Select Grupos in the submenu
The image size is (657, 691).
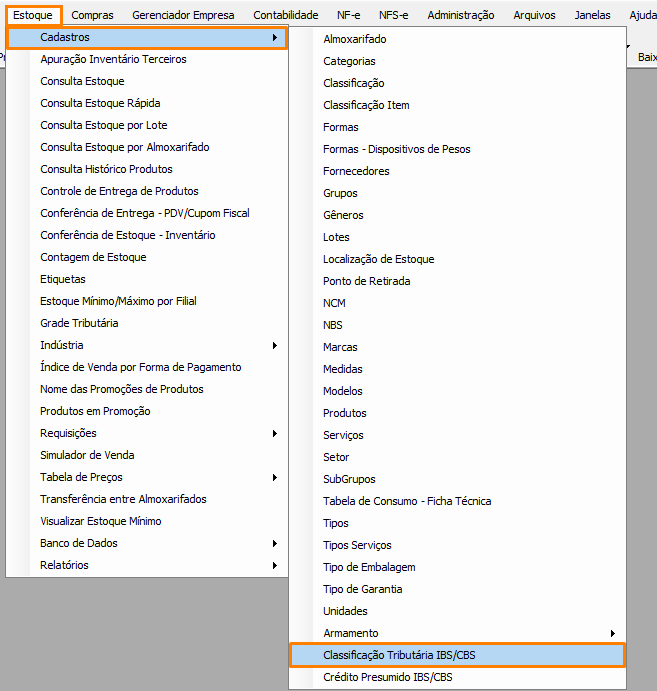point(457,193)
